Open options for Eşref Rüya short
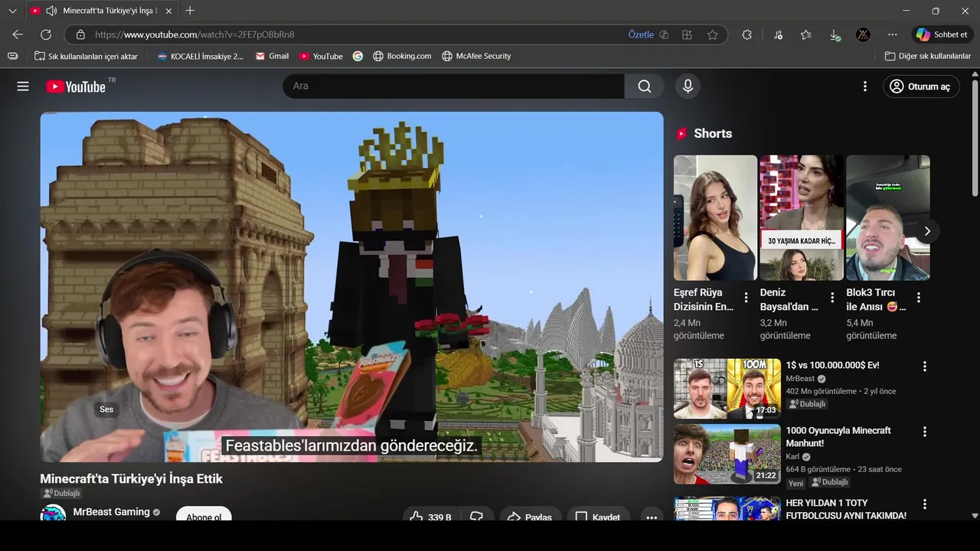 [746, 298]
